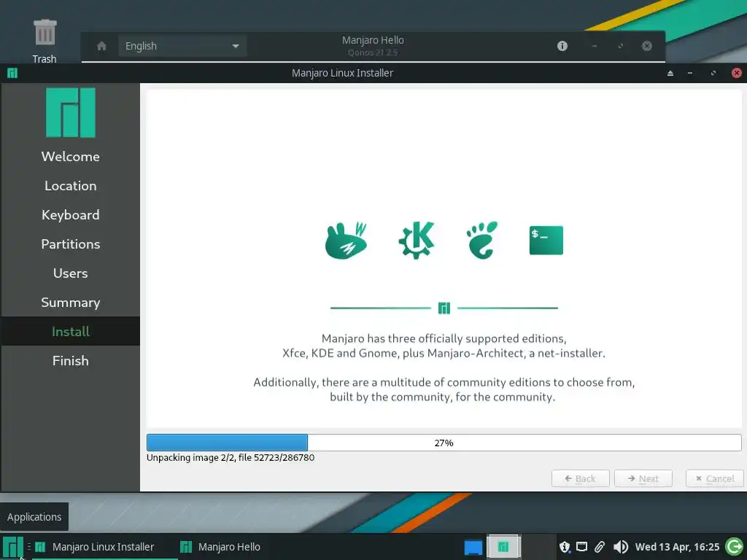Select the workspace thumbnail with Manjaro logo
Screen dimensions: 747x560
[503, 547]
